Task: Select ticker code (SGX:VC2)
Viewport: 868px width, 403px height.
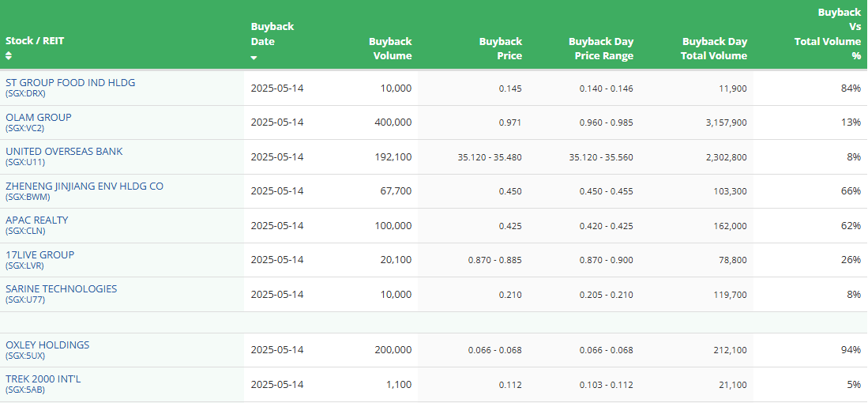Action: pos(25,128)
